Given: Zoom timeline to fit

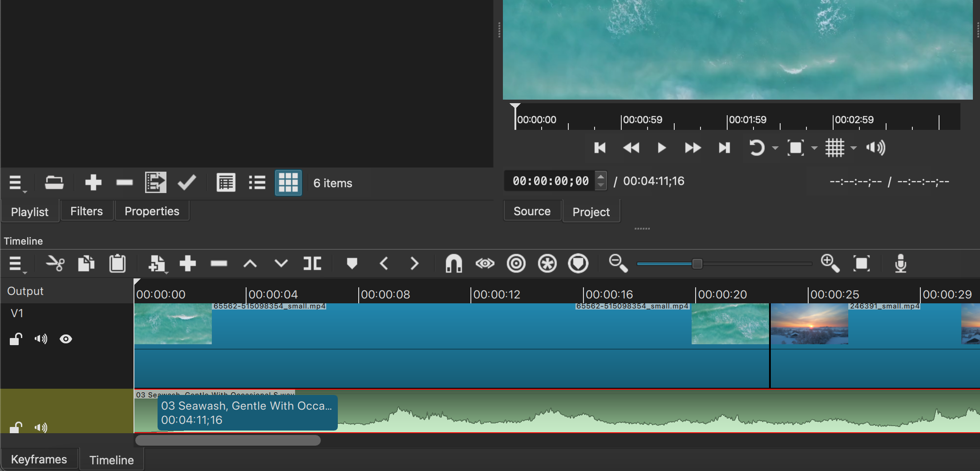Looking at the screenshot, I should (862, 263).
